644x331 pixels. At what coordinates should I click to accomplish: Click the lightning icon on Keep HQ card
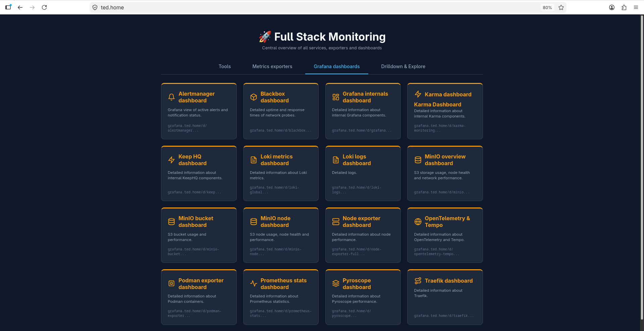pyautogui.click(x=171, y=160)
